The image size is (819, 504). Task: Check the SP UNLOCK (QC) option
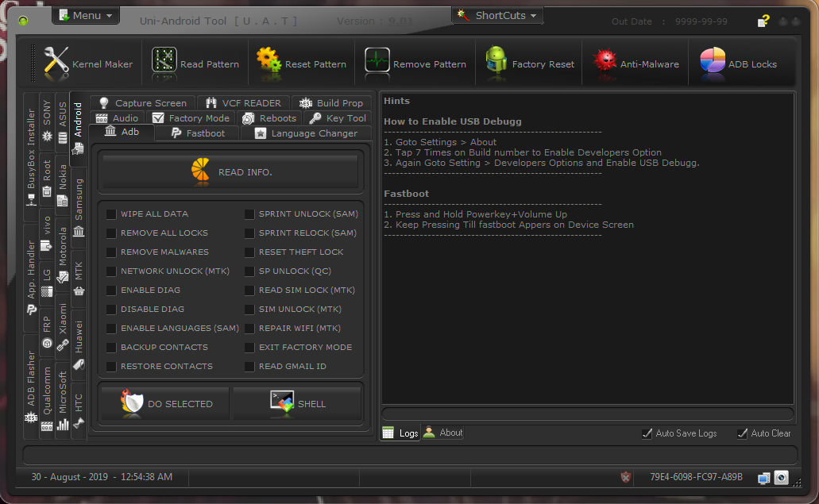(249, 271)
